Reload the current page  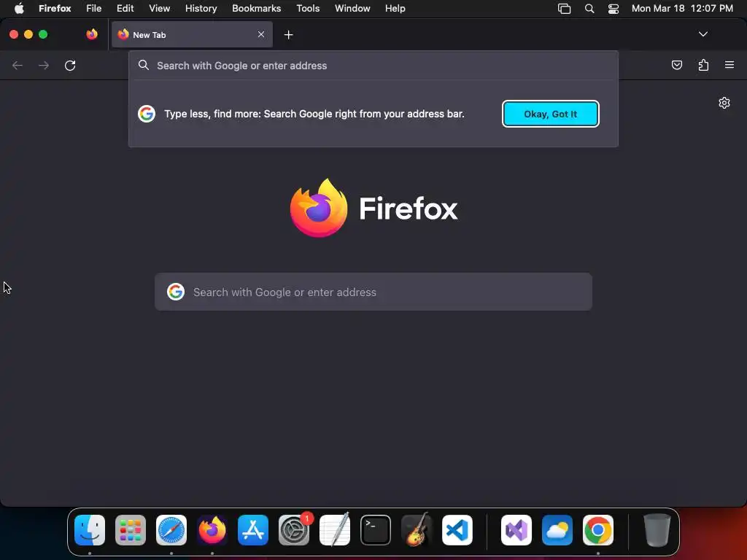point(70,65)
